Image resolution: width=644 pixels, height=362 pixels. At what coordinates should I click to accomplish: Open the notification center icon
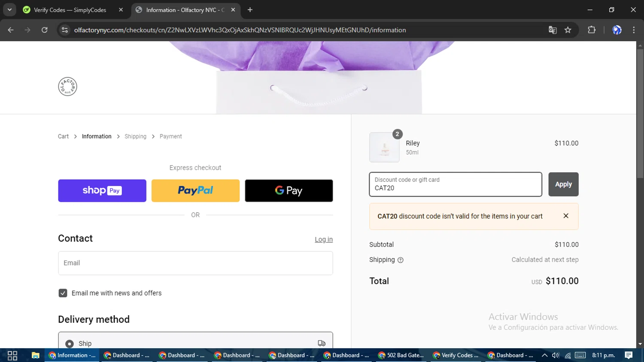point(629,355)
